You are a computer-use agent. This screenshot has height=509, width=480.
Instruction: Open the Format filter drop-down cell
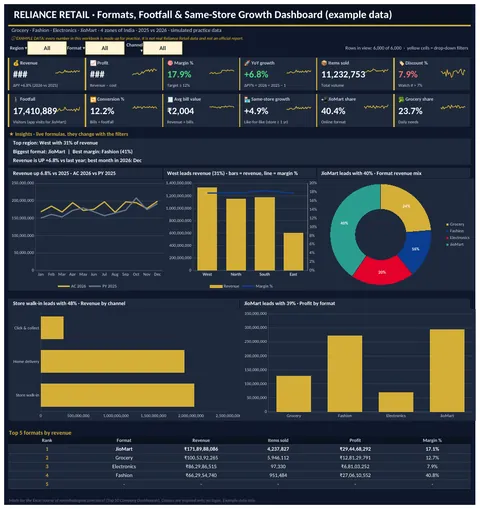[x=105, y=48]
